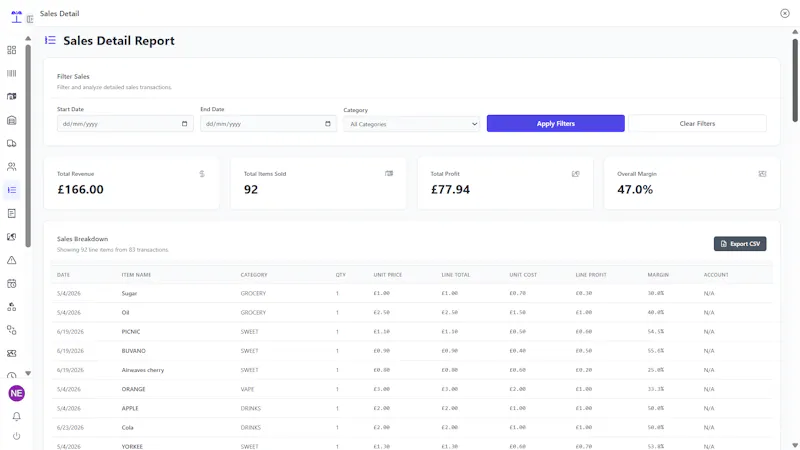Click the LINE TOTAL column header

pos(456,275)
